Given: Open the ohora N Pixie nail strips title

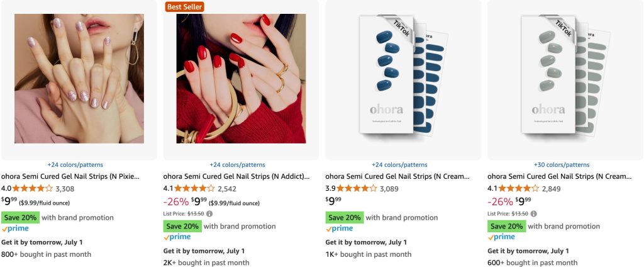Looking at the screenshot, I should tap(70, 176).
